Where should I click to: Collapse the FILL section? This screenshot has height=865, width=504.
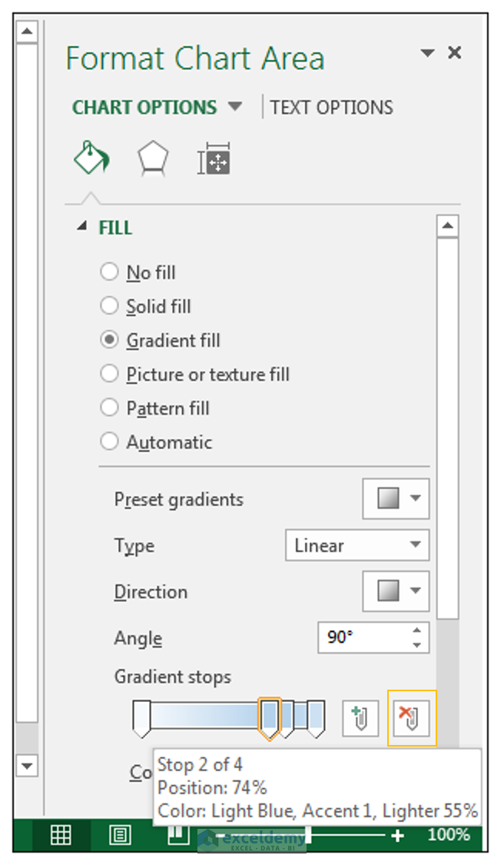[x=82, y=228]
